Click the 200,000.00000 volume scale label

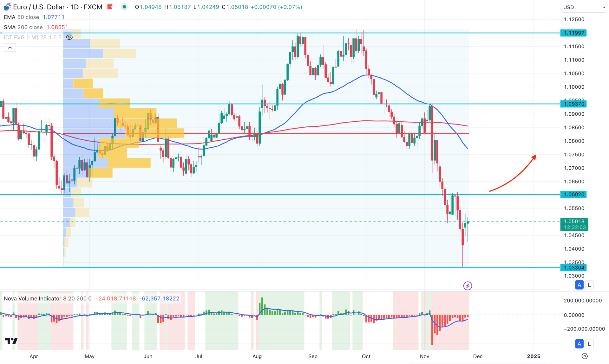pos(583,301)
